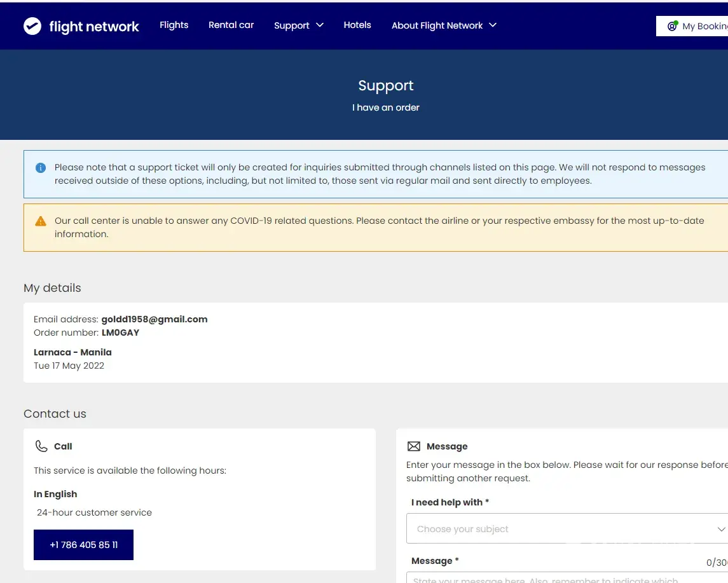The image size is (728, 583).
Task: Click the order number LM0GAY
Action: click(120, 333)
